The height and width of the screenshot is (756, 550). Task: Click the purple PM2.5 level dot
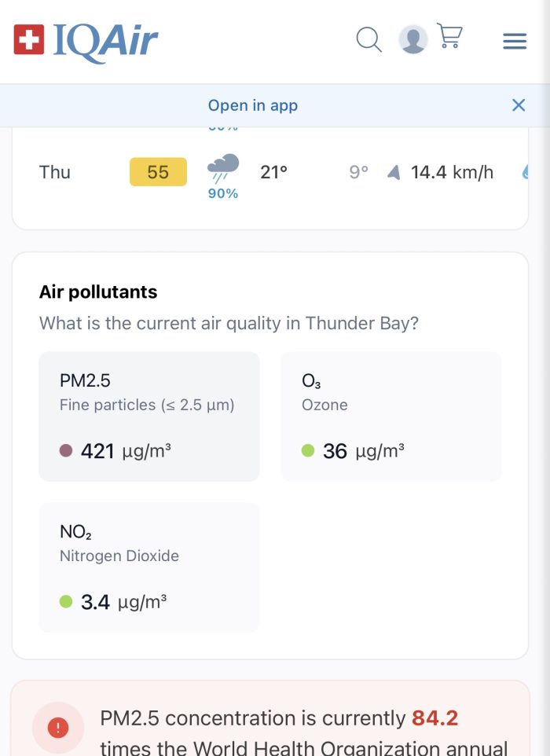click(66, 451)
